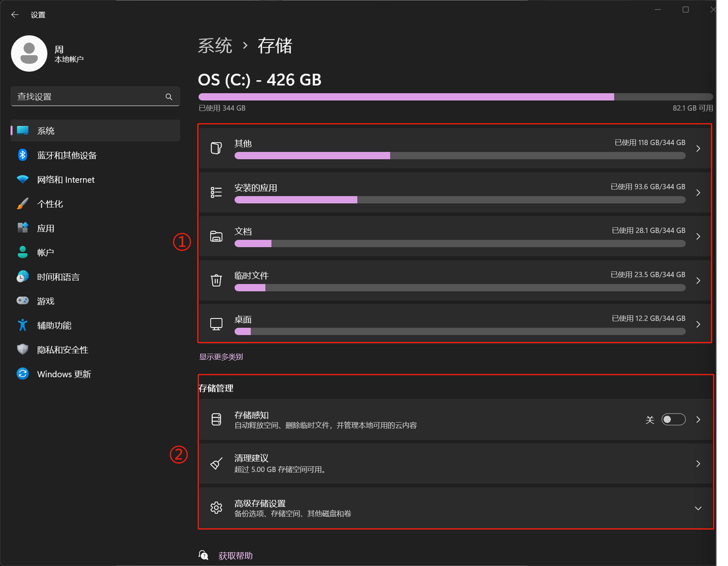Click the storage drive icon for 存储感知

[216, 420]
